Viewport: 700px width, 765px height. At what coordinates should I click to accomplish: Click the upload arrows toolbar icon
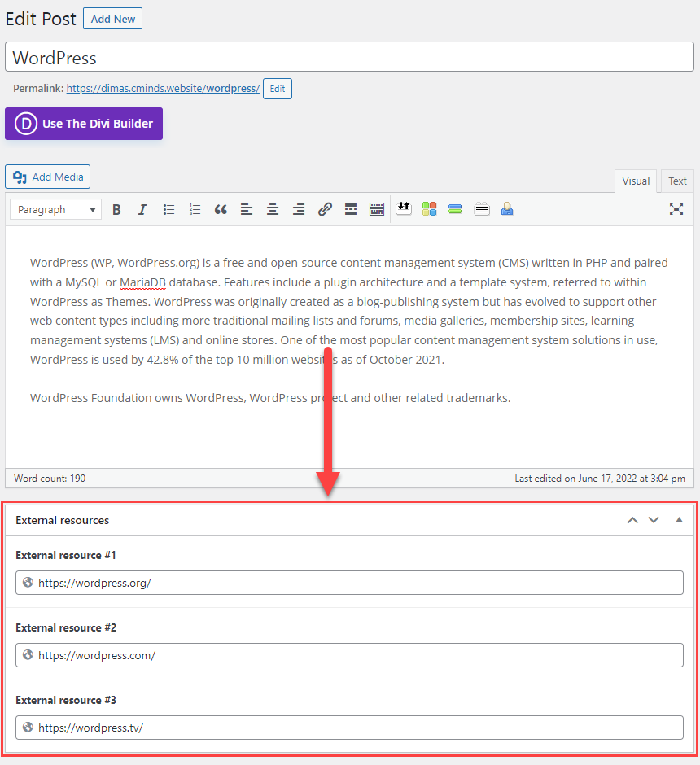pos(404,209)
